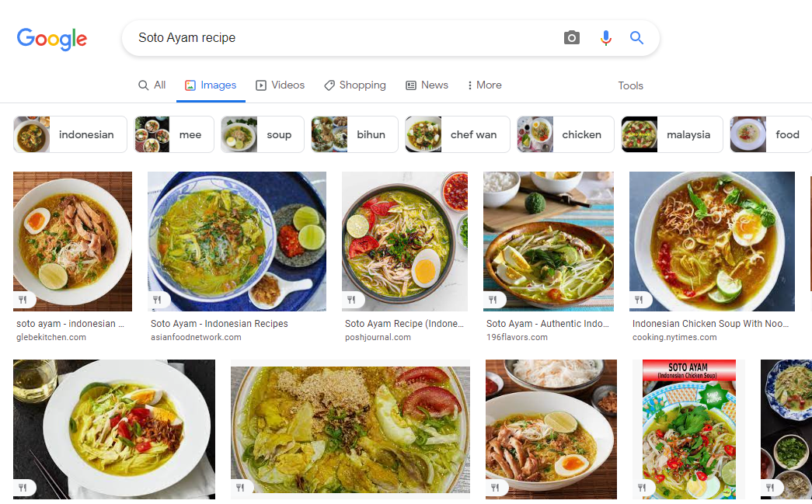Toggle the 'chicken' filter chip
The height and width of the screenshot is (504, 812).
coord(581,134)
